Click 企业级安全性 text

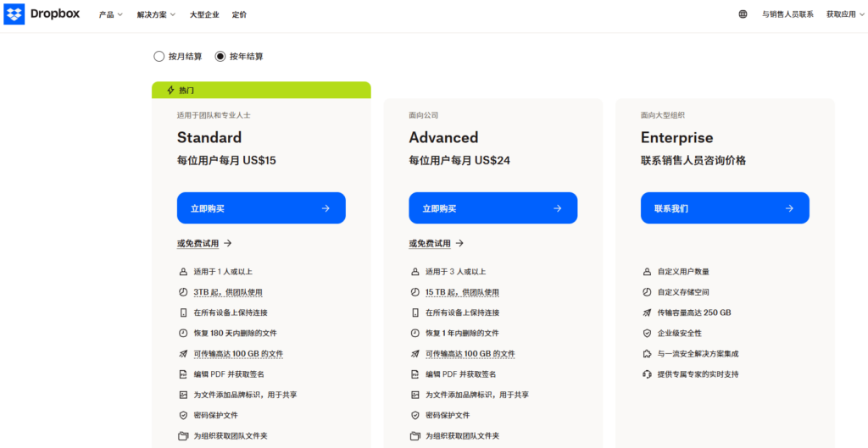pyautogui.click(x=680, y=333)
